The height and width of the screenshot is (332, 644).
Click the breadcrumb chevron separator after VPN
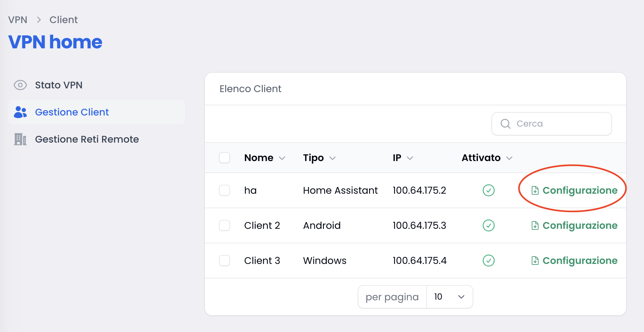click(x=39, y=20)
